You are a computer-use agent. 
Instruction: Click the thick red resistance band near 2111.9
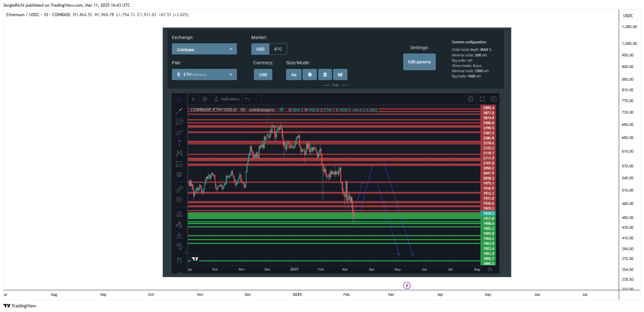pyautogui.click(x=334, y=159)
